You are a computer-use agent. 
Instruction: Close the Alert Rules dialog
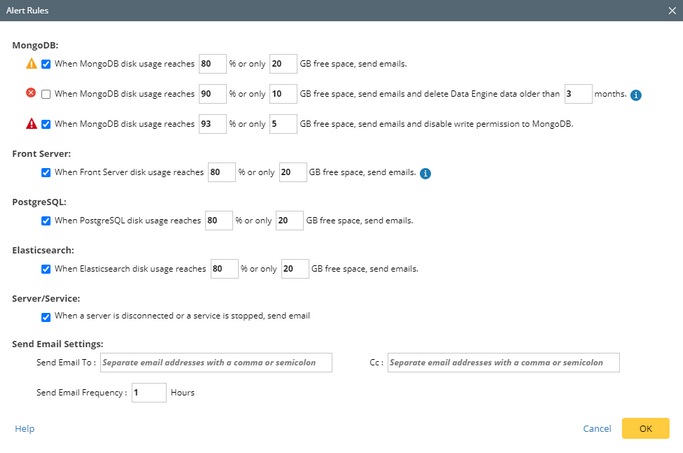(x=671, y=10)
